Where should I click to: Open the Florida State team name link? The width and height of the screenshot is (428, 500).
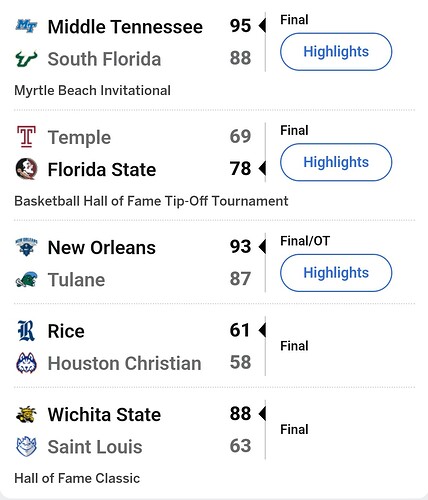point(102,169)
